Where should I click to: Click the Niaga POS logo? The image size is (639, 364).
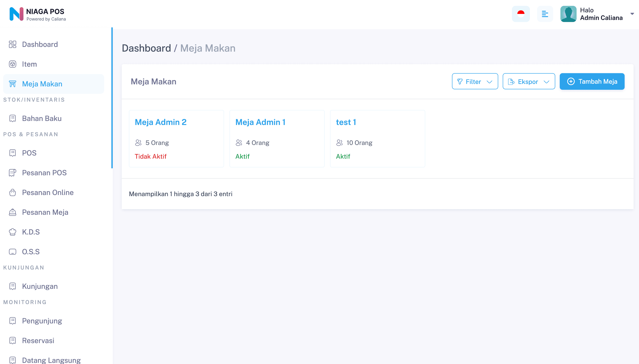(x=37, y=14)
